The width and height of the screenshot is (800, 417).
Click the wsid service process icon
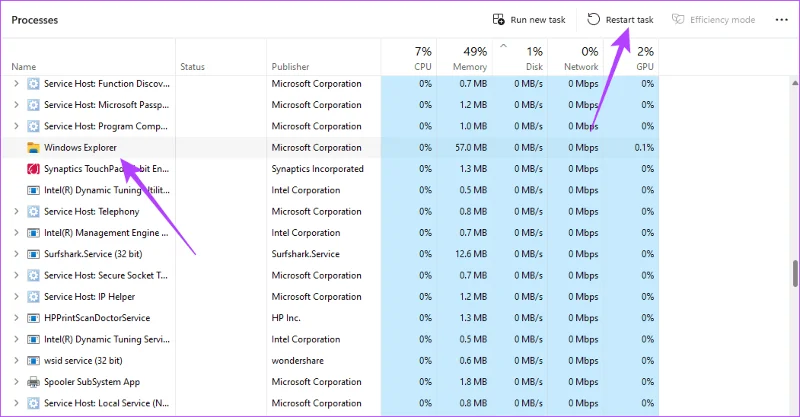[33, 360]
